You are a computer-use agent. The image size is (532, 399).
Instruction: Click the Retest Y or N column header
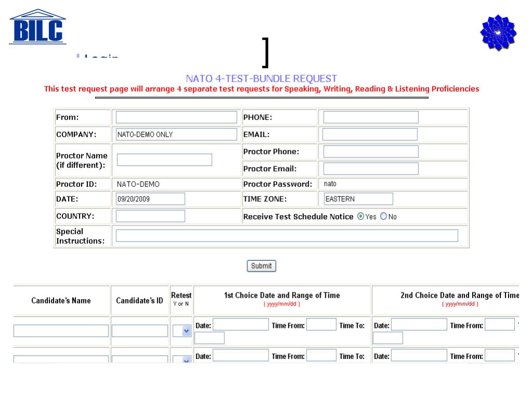181,299
